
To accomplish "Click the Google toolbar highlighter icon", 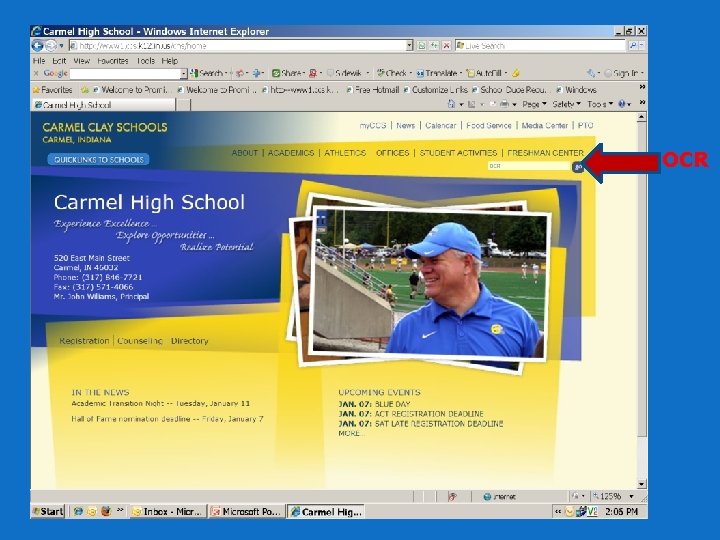I will [516, 73].
